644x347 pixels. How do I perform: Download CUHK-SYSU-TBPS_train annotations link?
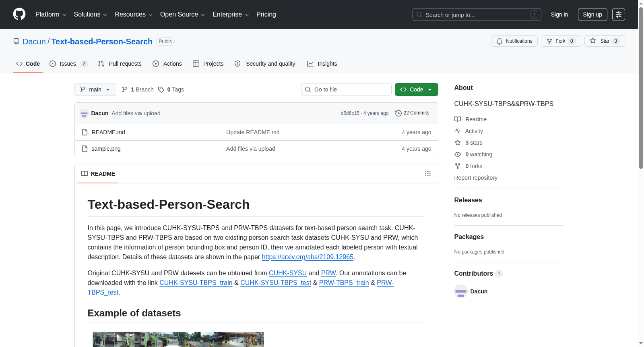click(196, 283)
